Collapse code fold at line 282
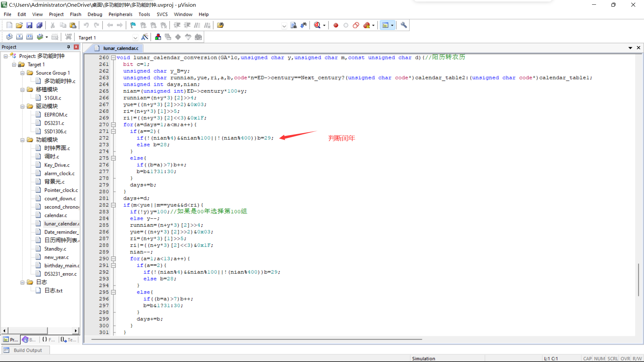The width and height of the screenshot is (644, 362). [x=113, y=205]
